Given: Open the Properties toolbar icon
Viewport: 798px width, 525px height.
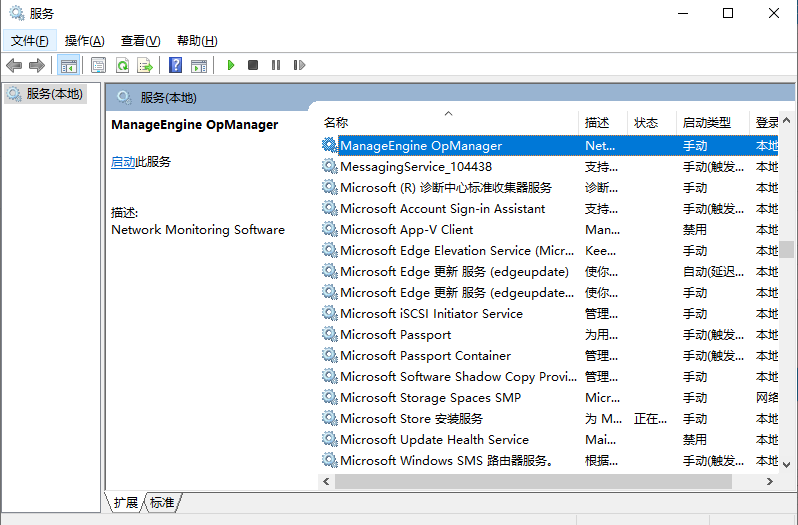Looking at the screenshot, I should [x=98, y=65].
